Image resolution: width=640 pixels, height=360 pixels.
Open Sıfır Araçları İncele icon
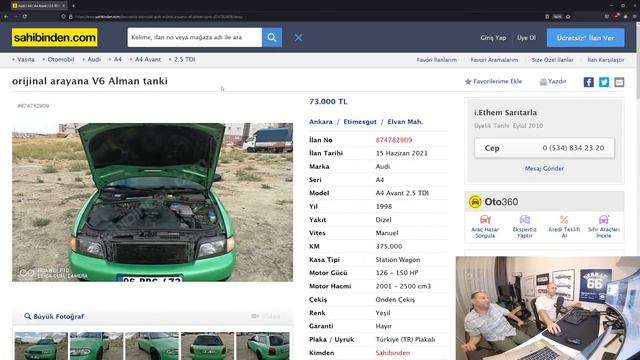point(604,227)
